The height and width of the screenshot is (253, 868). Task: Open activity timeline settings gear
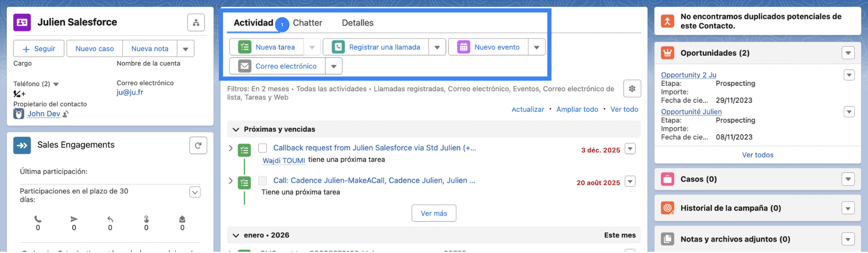[632, 89]
